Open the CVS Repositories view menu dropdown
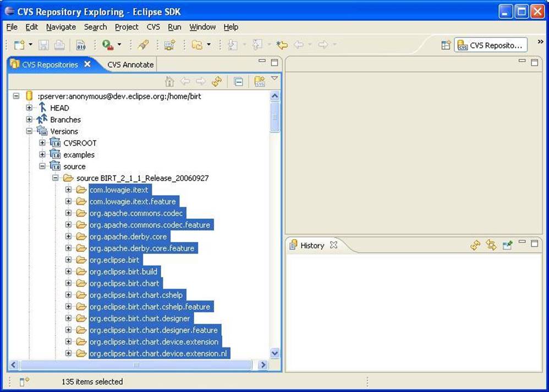The width and height of the screenshot is (549, 392). (x=274, y=79)
